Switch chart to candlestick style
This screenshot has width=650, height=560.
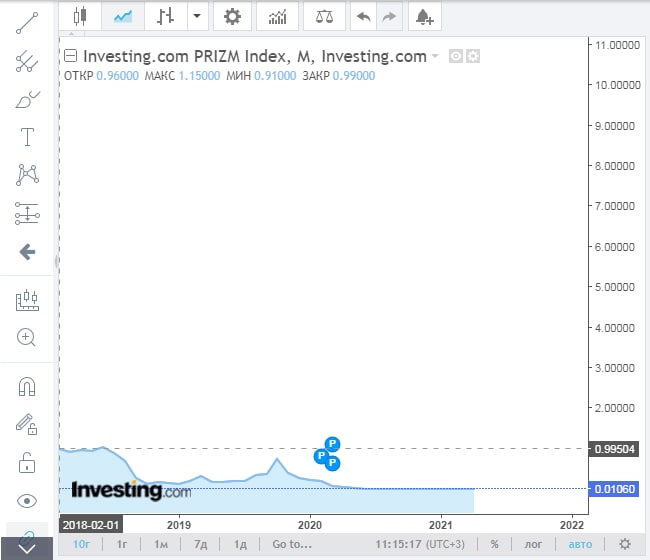80,17
